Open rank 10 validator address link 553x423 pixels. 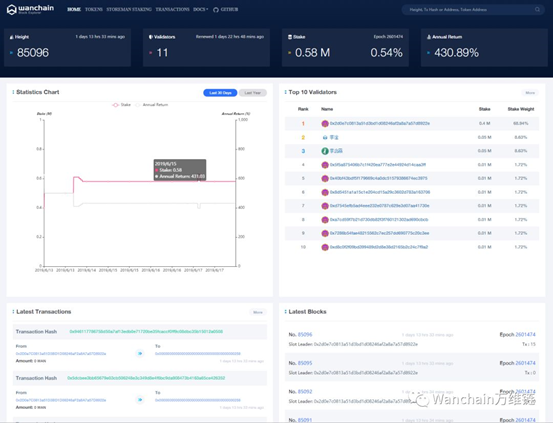[x=379, y=247]
